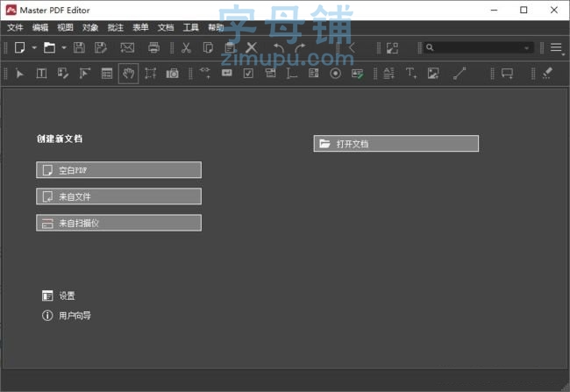Image resolution: width=570 pixels, height=392 pixels.
Task: Click the 空白PDF button
Action: (119, 170)
